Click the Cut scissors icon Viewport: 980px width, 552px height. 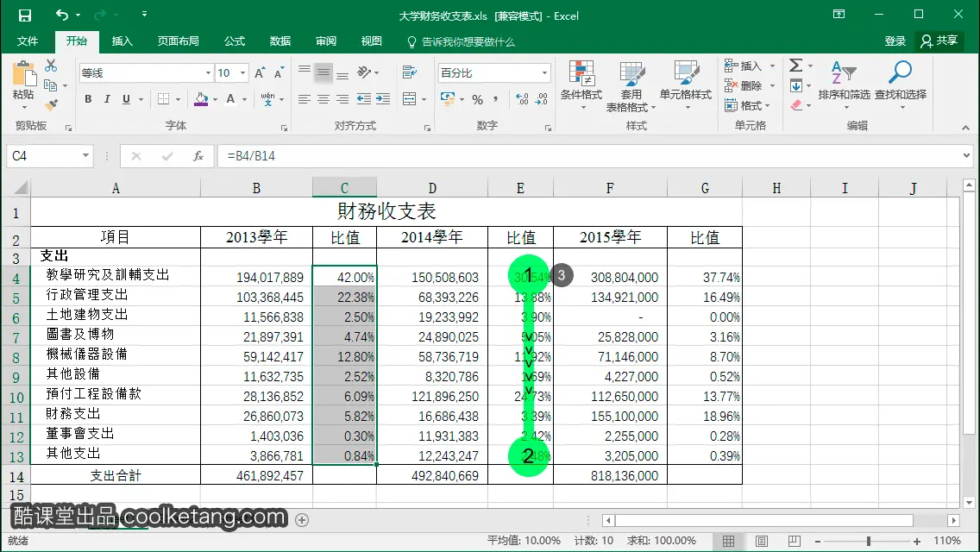pos(51,66)
